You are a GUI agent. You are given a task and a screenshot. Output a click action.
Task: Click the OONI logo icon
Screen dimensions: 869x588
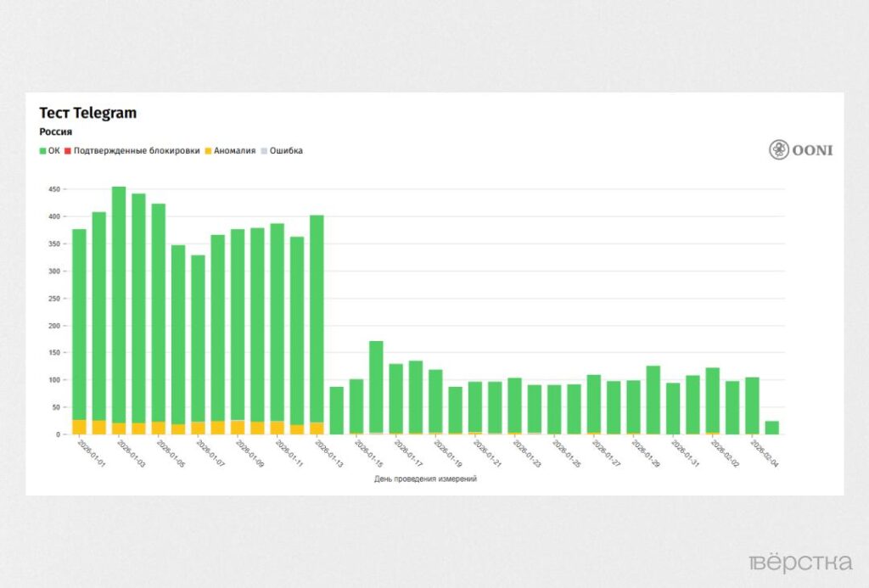point(778,150)
